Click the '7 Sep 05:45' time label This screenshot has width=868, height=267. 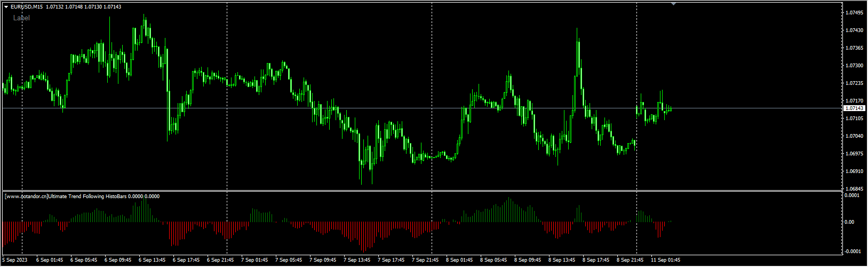289,260
